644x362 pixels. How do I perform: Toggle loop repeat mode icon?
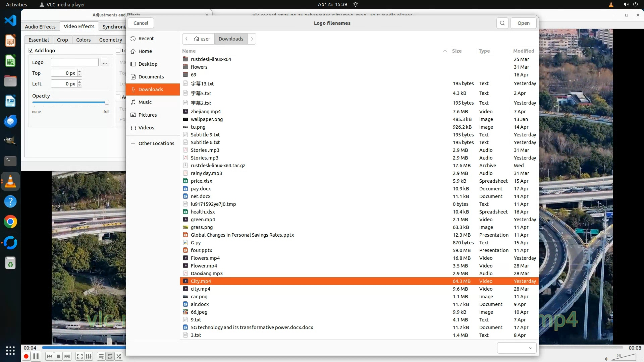coord(110,356)
